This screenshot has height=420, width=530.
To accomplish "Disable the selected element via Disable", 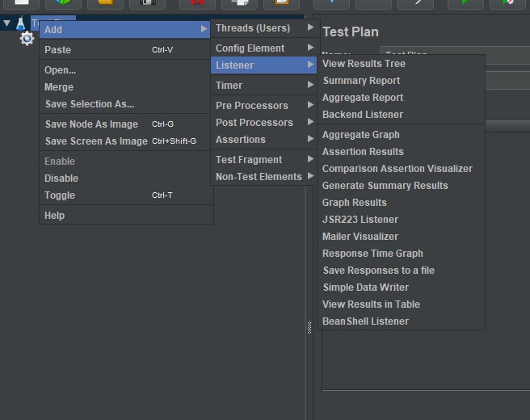I will 61,178.
